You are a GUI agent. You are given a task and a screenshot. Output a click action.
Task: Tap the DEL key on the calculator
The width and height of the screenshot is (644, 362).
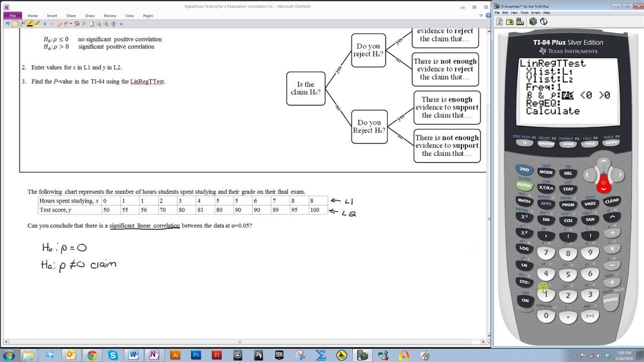coord(568,173)
